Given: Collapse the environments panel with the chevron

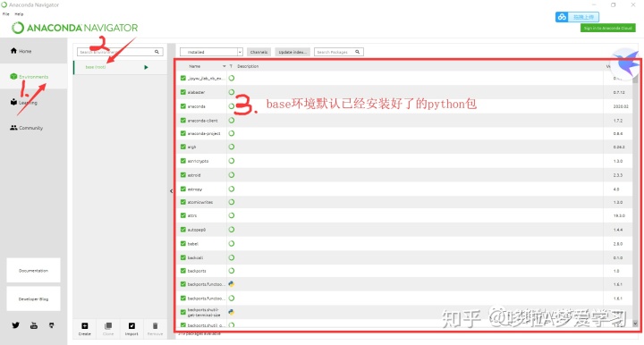Looking at the screenshot, I should [x=171, y=190].
